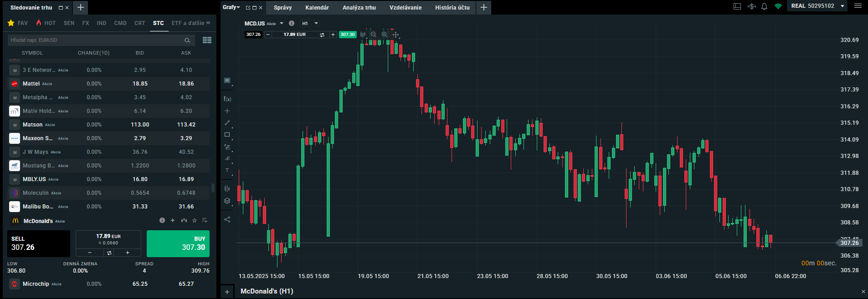This screenshot has height=299, width=868.
Task: Toggle McDonald's favorite star
Action: click(195, 221)
